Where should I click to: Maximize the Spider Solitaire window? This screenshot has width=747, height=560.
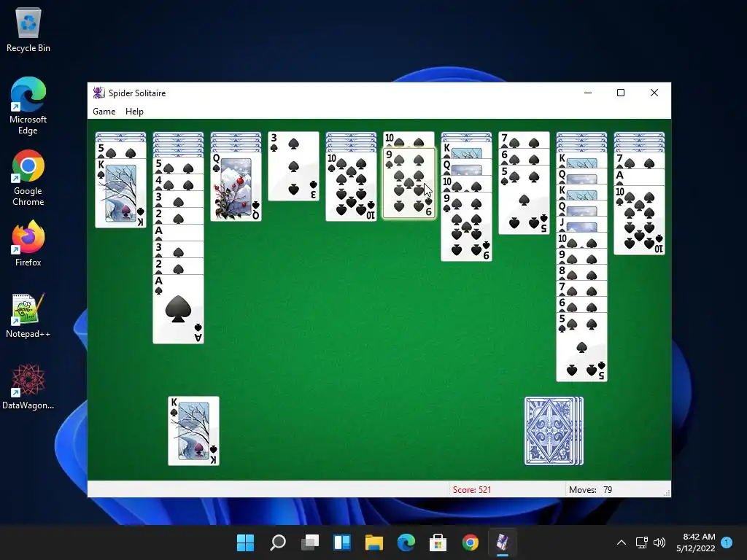(621, 93)
